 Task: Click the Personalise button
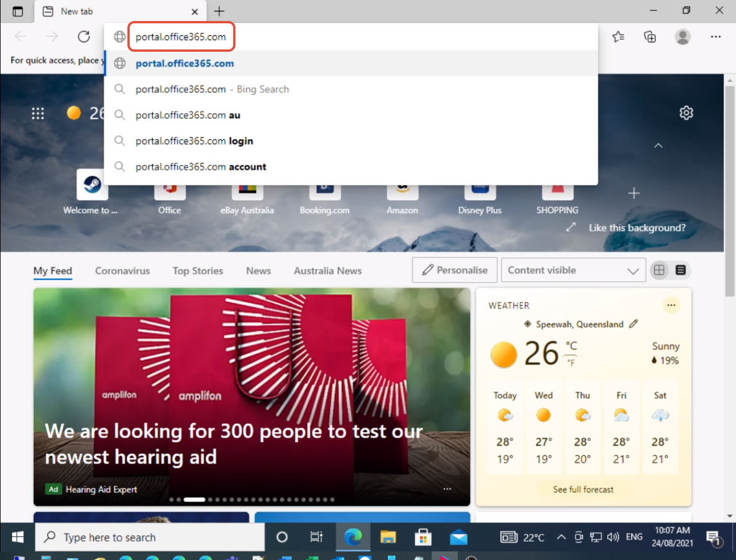455,270
